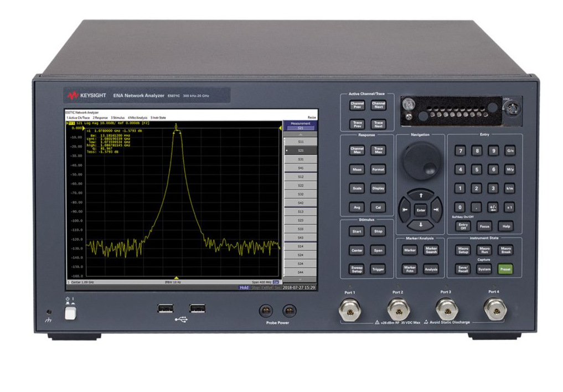Click the second front-panel USB port
The width and height of the screenshot is (563, 392).
198,308
